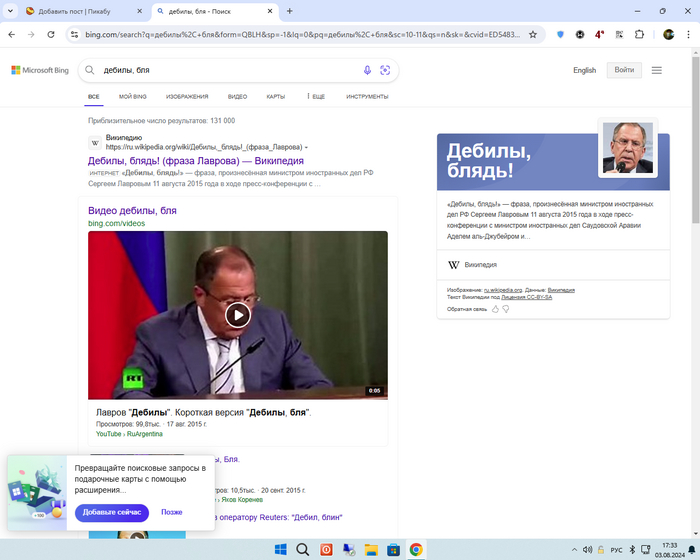Click the Microsoft Bing logo
700x560 pixels.
40,70
